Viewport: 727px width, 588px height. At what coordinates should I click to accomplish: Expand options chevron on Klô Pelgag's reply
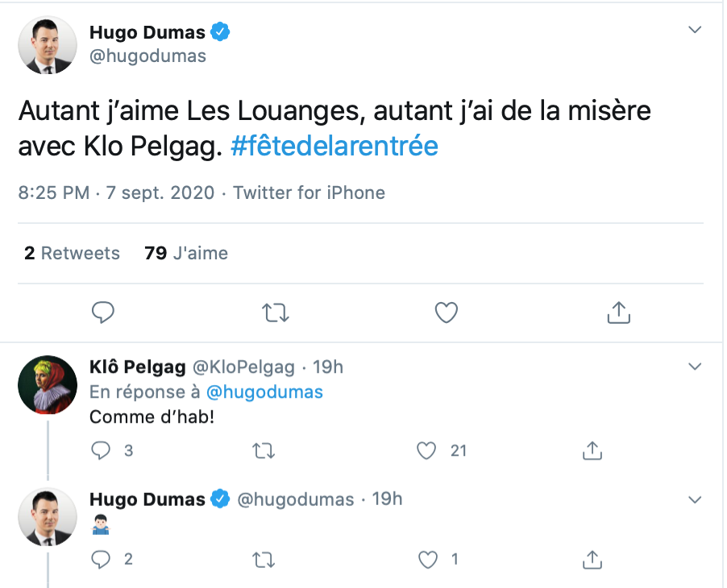[695, 367]
